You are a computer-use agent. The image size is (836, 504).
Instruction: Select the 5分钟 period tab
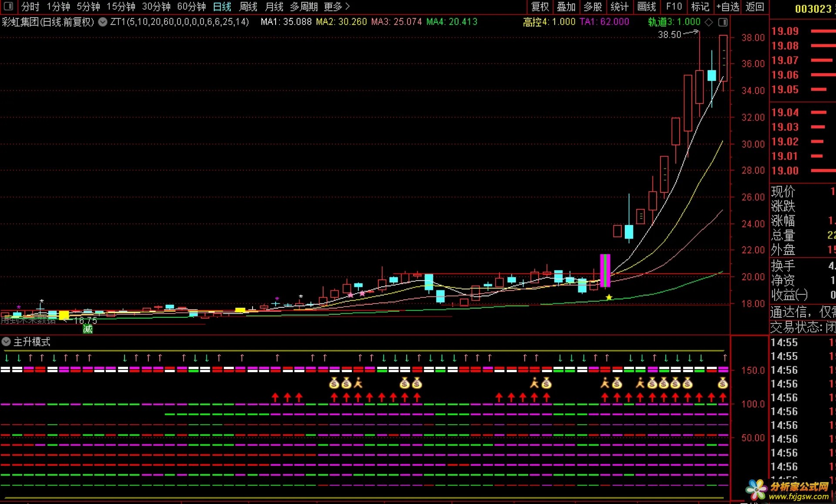[x=88, y=7]
